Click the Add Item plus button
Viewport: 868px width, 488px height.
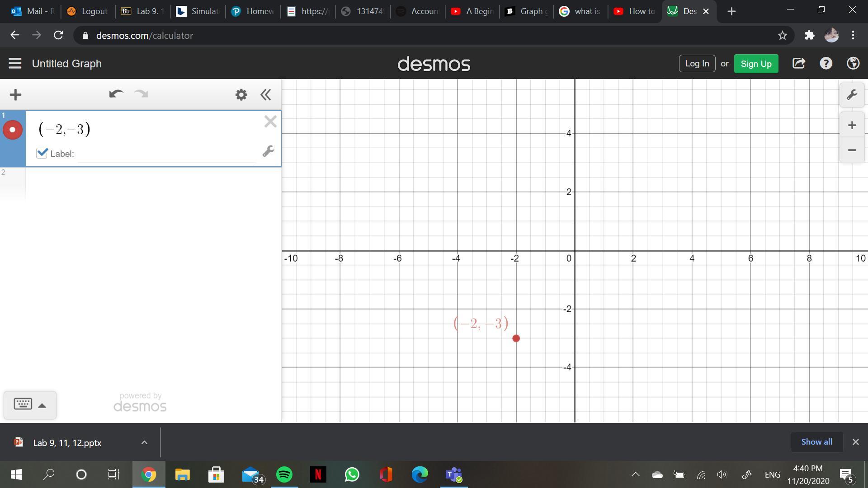tap(15, 94)
